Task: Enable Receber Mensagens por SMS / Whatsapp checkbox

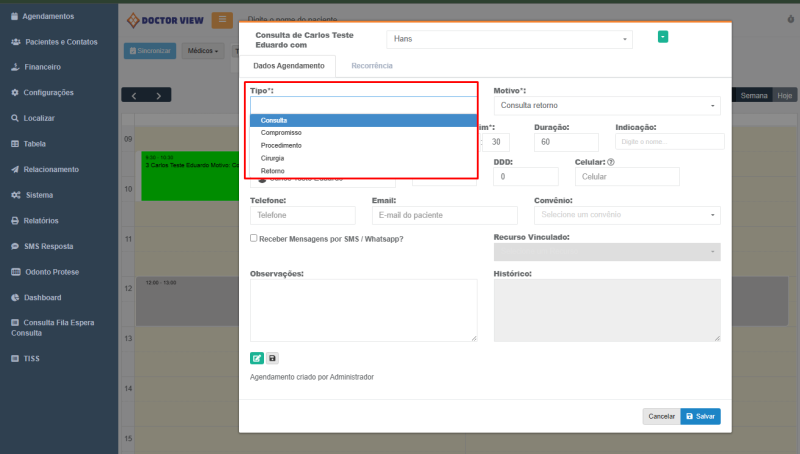Action: [x=254, y=238]
